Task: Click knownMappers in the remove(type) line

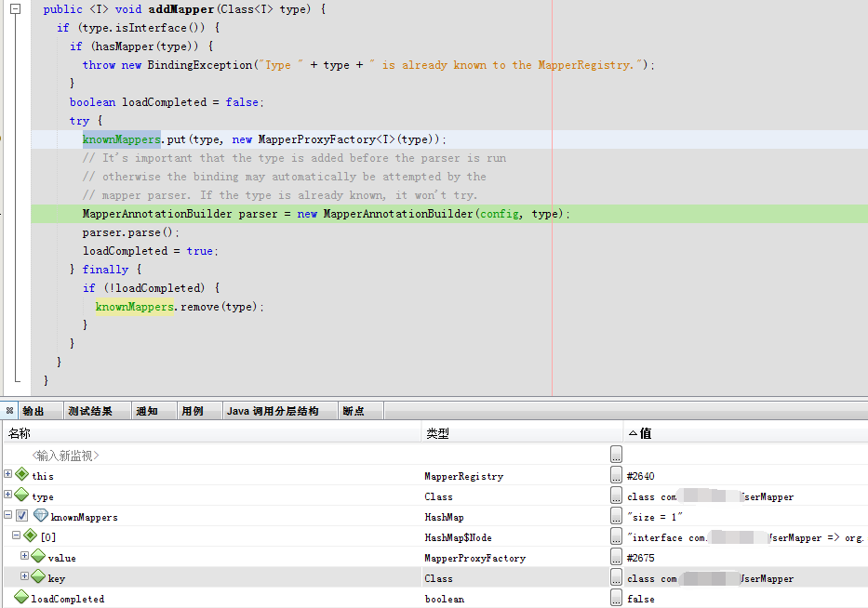Action: pyautogui.click(x=135, y=307)
